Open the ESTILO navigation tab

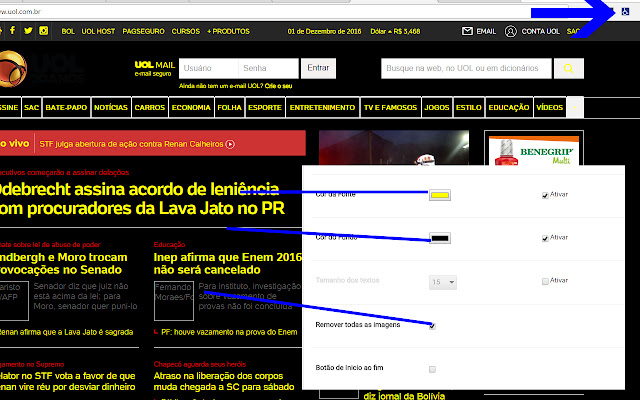[x=469, y=108]
